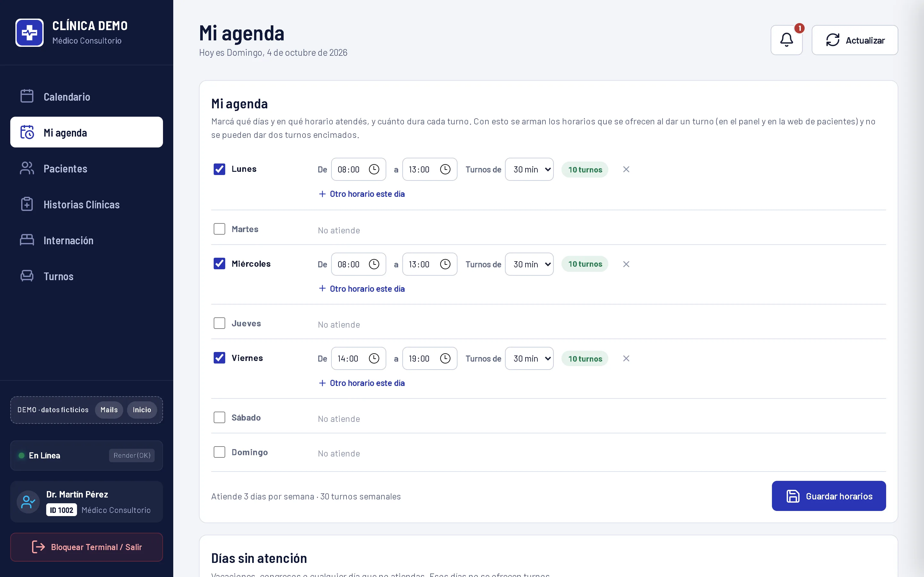Click Bloquear Terminal / Salir
Image resolution: width=924 pixels, height=577 pixels.
click(87, 547)
